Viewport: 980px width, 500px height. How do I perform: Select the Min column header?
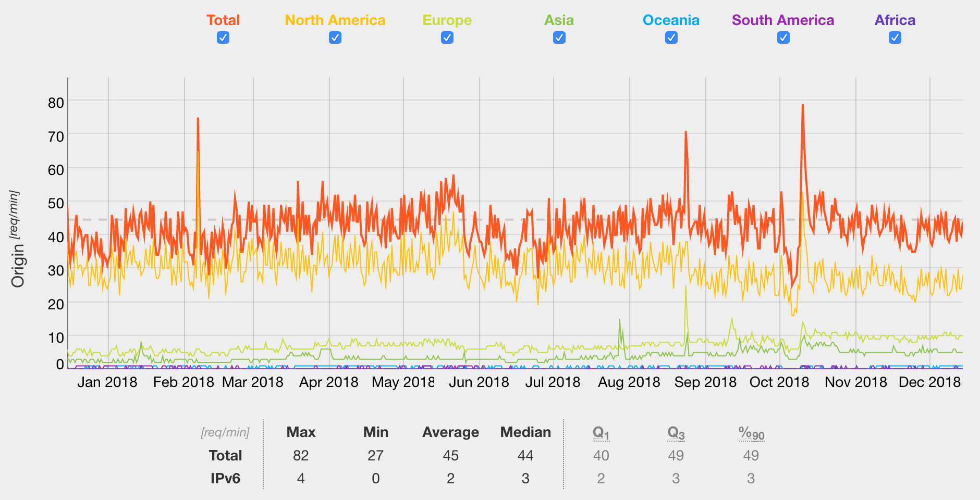pyautogui.click(x=376, y=432)
